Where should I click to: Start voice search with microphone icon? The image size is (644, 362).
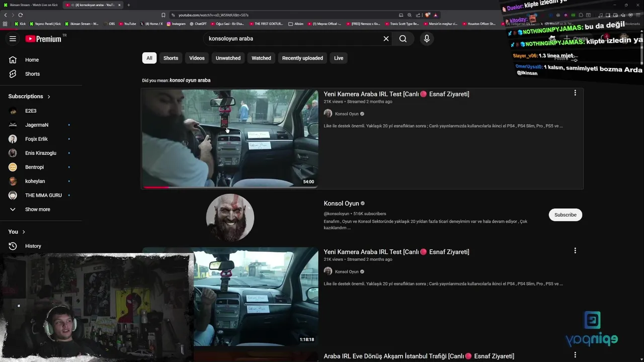coord(427,39)
